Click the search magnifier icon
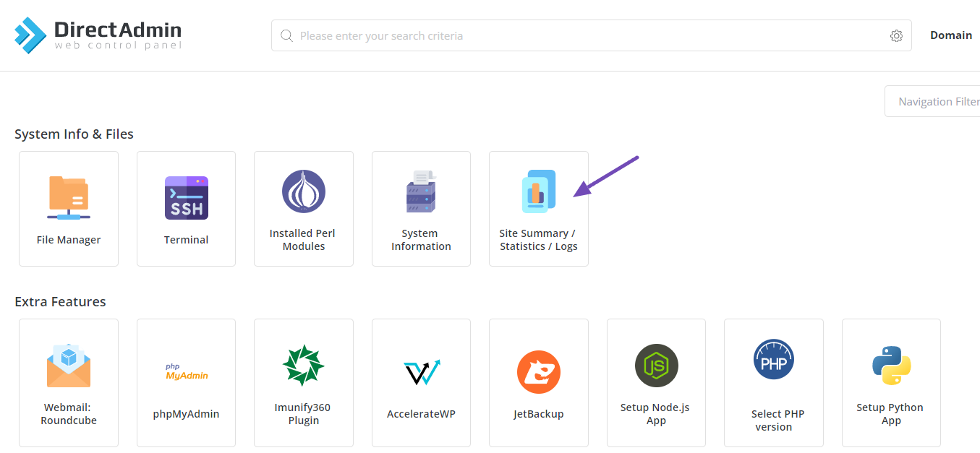 pos(286,36)
